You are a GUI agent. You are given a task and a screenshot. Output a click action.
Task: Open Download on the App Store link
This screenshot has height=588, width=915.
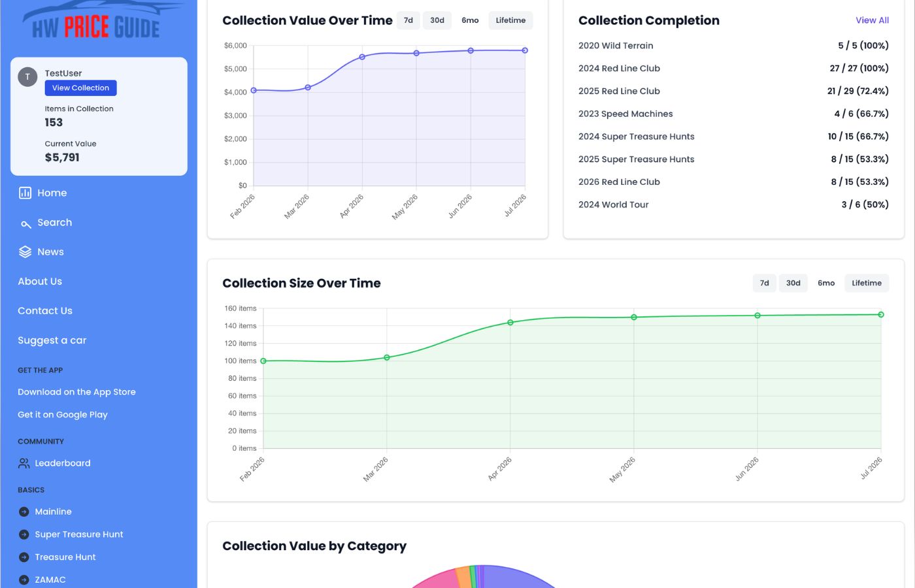point(76,392)
